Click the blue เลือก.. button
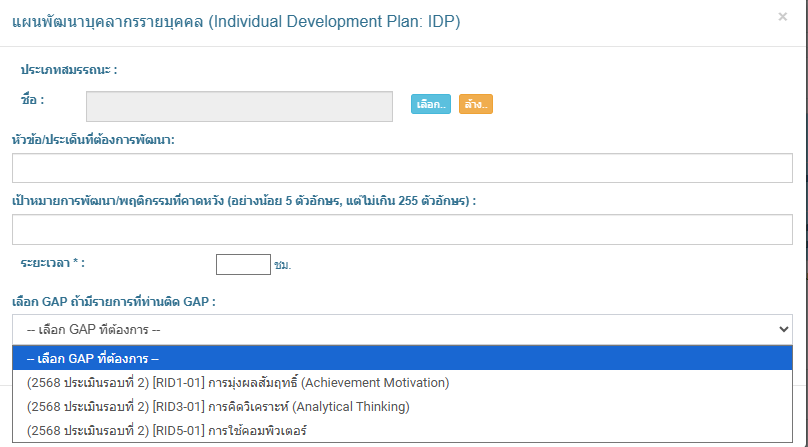Image resolution: width=808 pixels, height=447 pixels. 431,104
